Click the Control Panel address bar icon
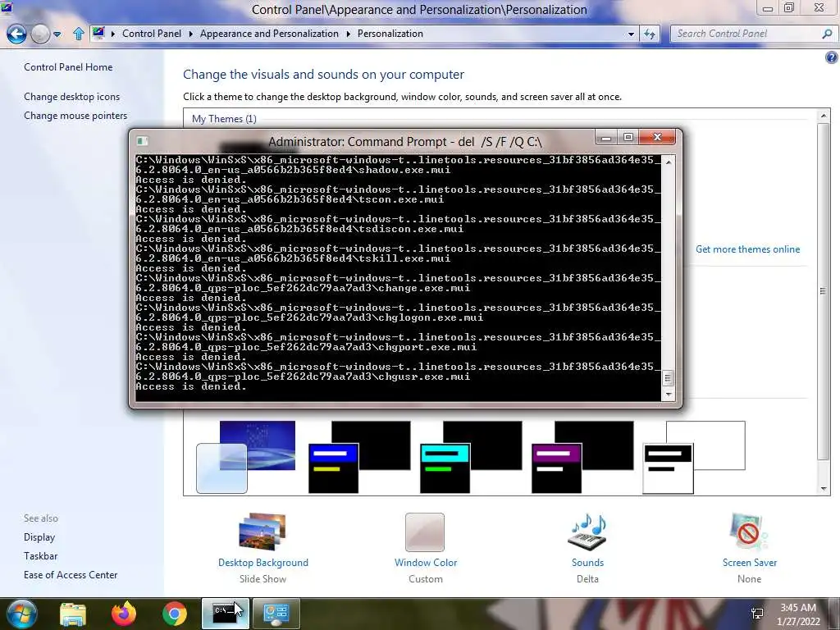 click(x=98, y=33)
